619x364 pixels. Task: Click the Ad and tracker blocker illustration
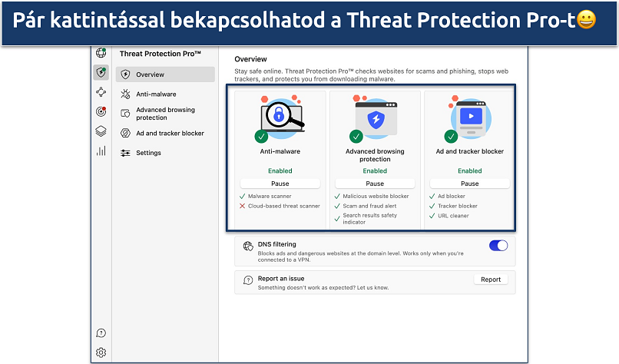(469, 118)
